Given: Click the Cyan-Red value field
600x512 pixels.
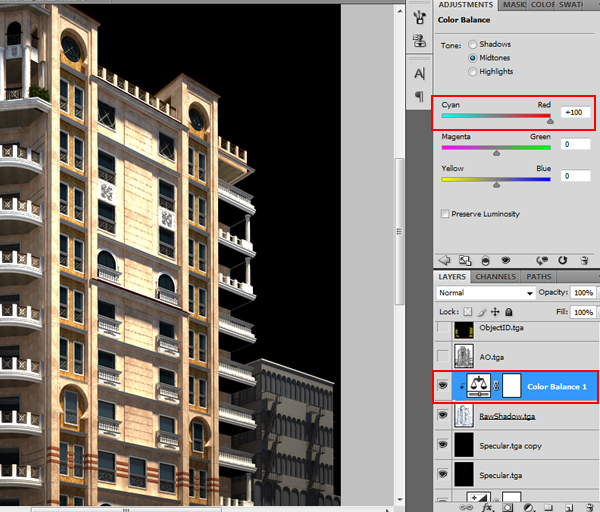Looking at the screenshot, I should (x=576, y=113).
